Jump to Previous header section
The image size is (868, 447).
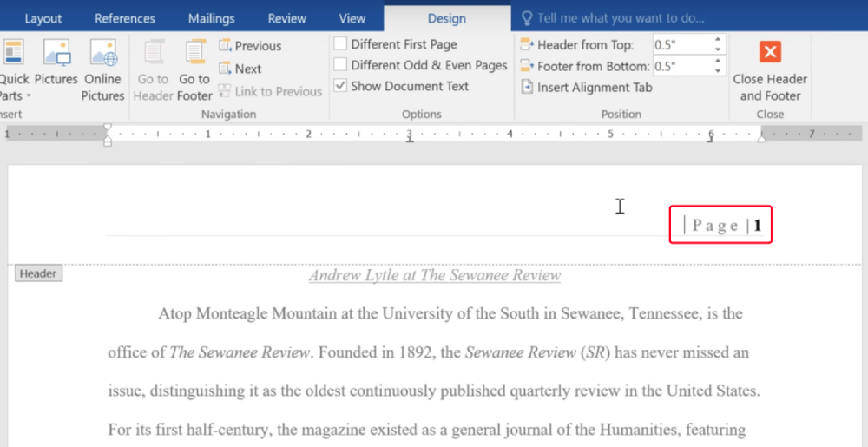click(250, 46)
